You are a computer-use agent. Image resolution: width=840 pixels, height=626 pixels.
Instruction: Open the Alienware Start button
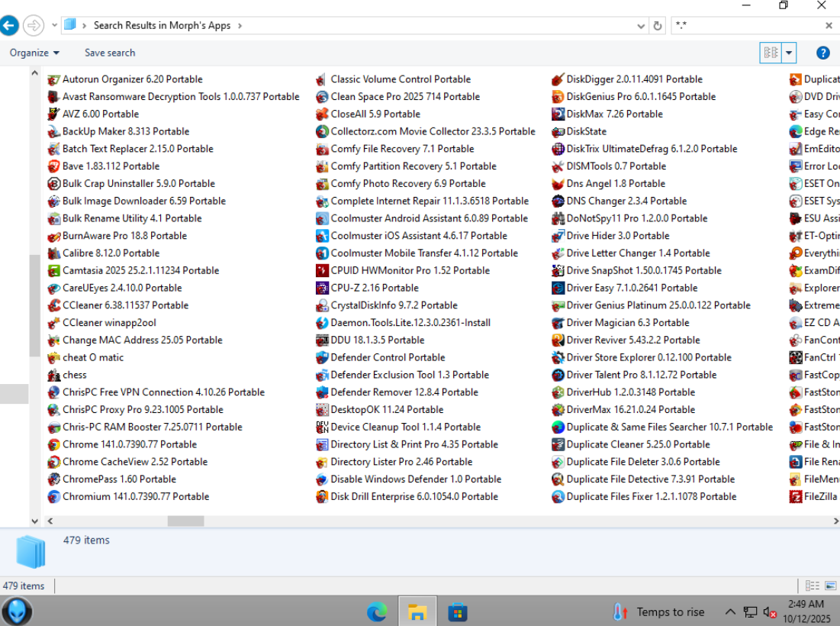click(x=17, y=611)
